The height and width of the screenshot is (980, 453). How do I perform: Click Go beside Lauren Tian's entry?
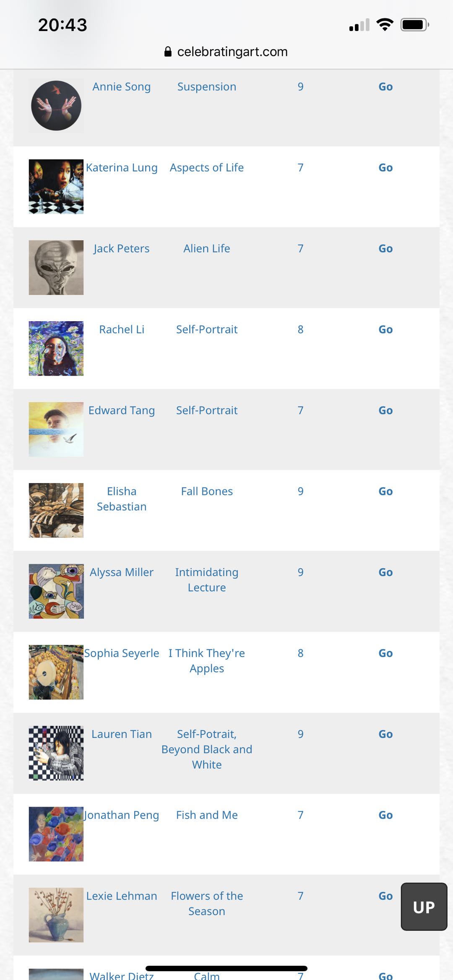click(385, 734)
